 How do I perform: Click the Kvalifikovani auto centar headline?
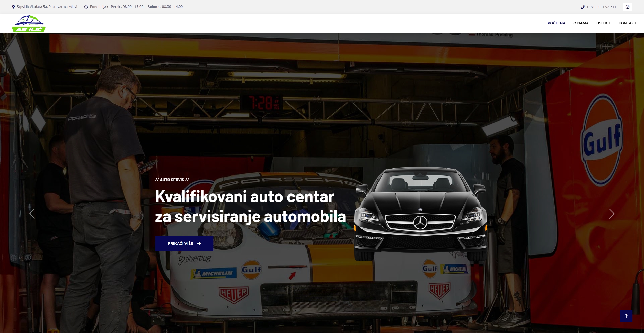(250, 206)
